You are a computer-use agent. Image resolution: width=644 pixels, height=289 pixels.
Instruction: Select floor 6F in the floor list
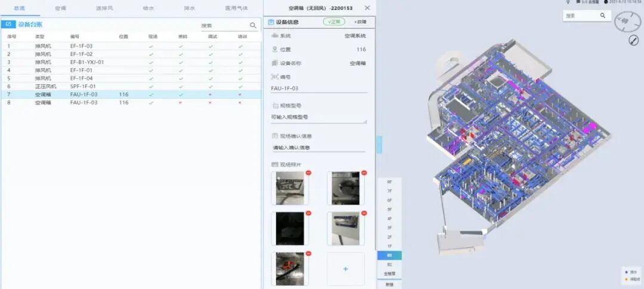(x=389, y=200)
